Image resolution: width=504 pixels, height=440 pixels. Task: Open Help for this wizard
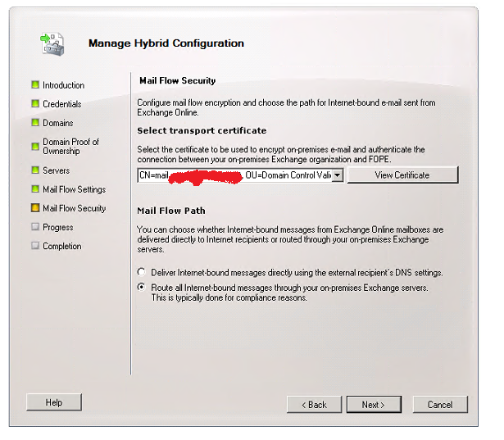pos(54,403)
